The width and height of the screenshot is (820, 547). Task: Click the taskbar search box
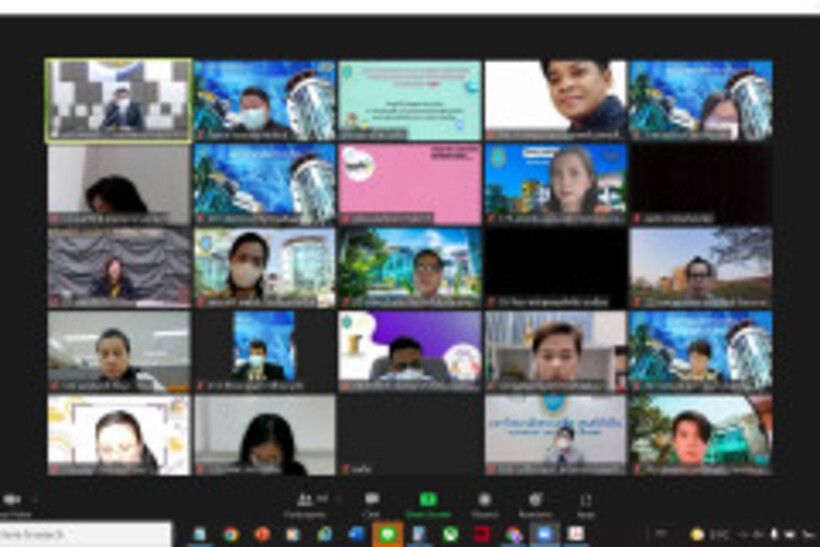coord(85,534)
